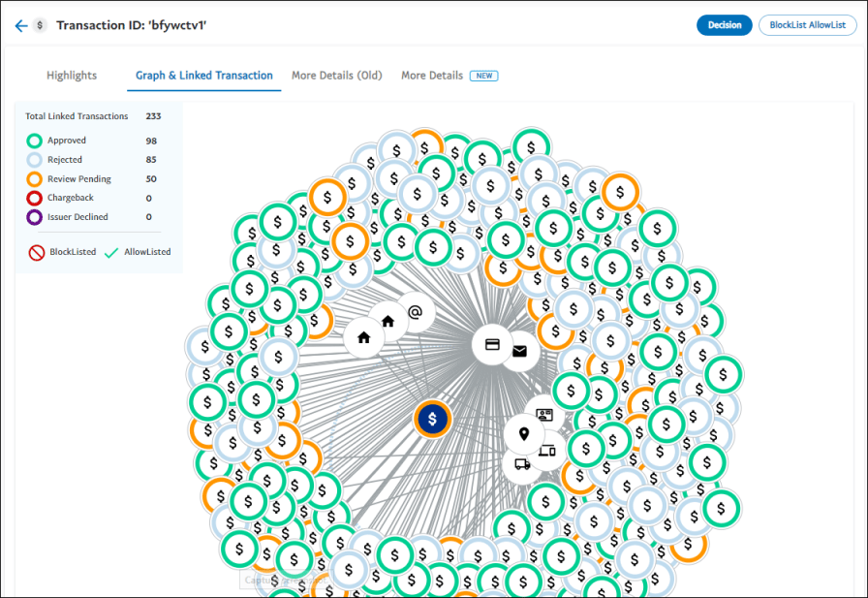Click the BlockList AllowList button
Viewport: 868px width, 598px height.
pyautogui.click(x=807, y=26)
